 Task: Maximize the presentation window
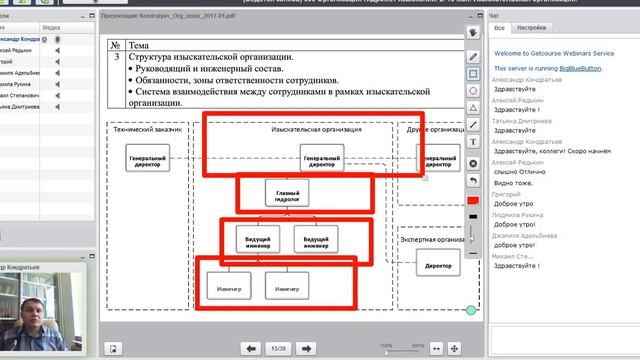click(480, 16)
